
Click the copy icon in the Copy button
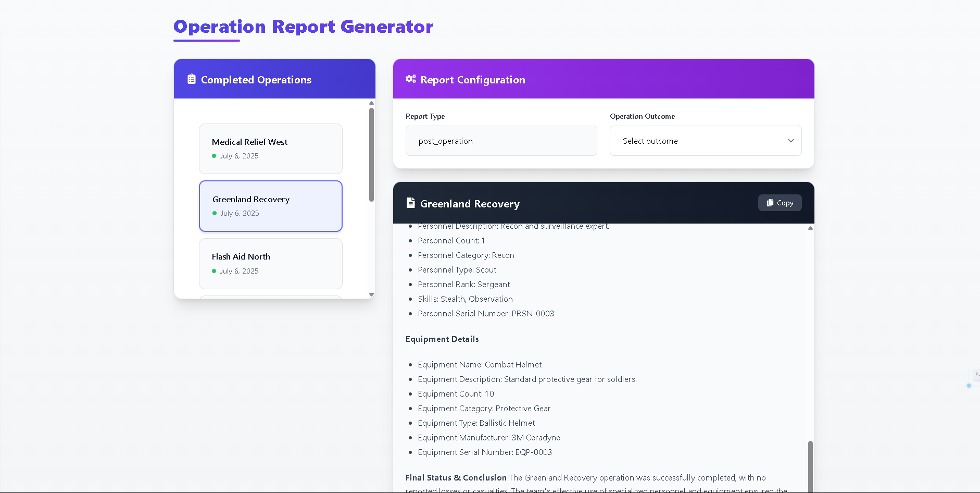[x=770, y=203]
